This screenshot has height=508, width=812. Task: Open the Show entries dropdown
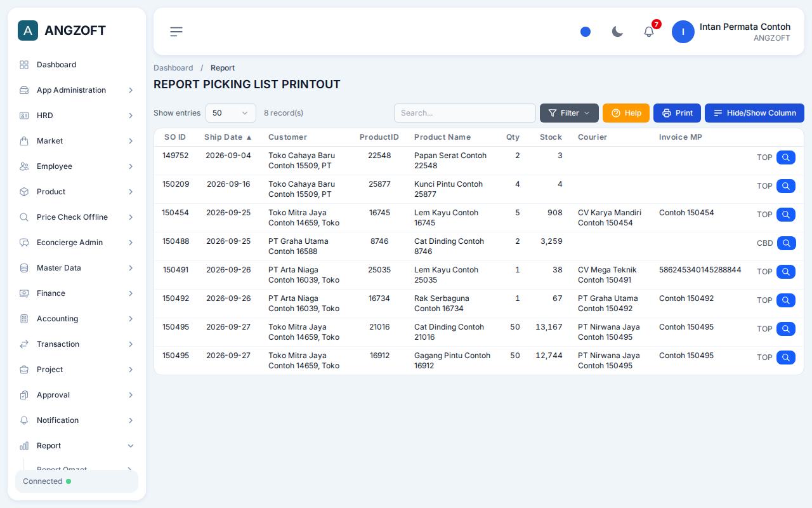(231, 113)
